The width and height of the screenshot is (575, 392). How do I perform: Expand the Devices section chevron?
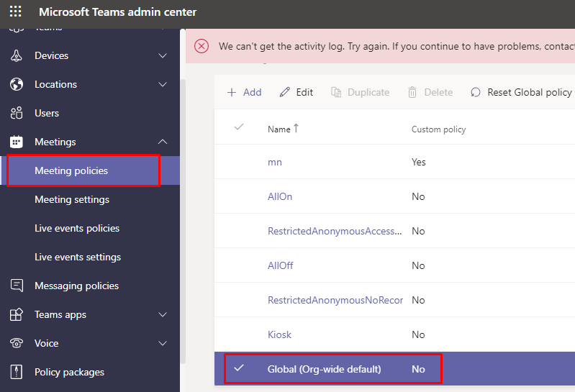[163, 55]
